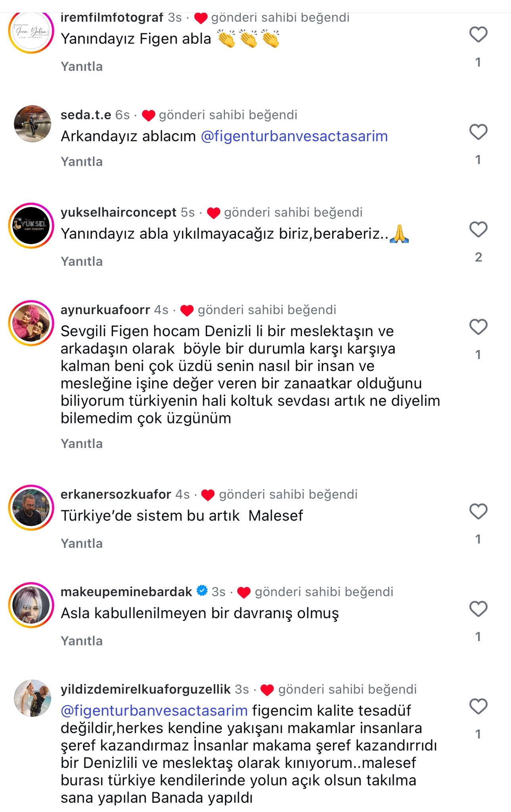Image resolution: width=511 pixels, height=812 pixels.
Task: Tap heart icon on seda.t.e's comment
Action: (478, 132)
